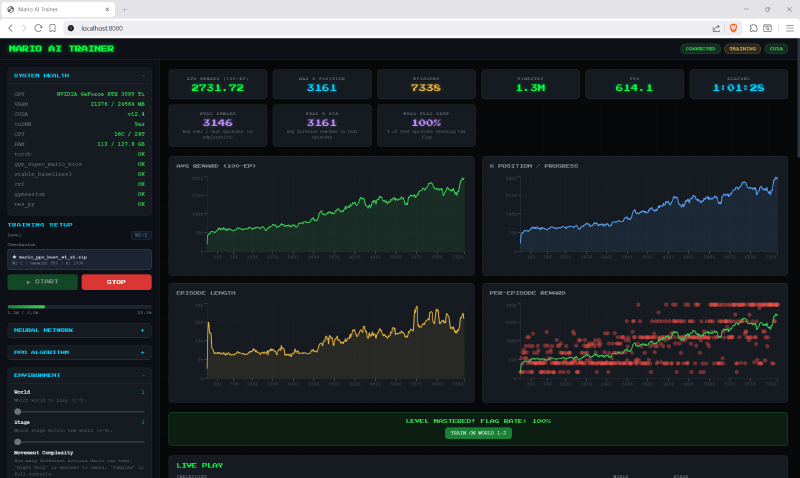Collapse the System Health panel
Image resolution: width=800 pixels, height=478 pixels.
point(143,75)
